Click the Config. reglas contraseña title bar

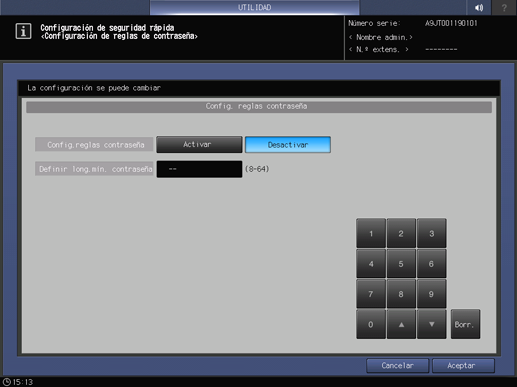click(259, 107)
